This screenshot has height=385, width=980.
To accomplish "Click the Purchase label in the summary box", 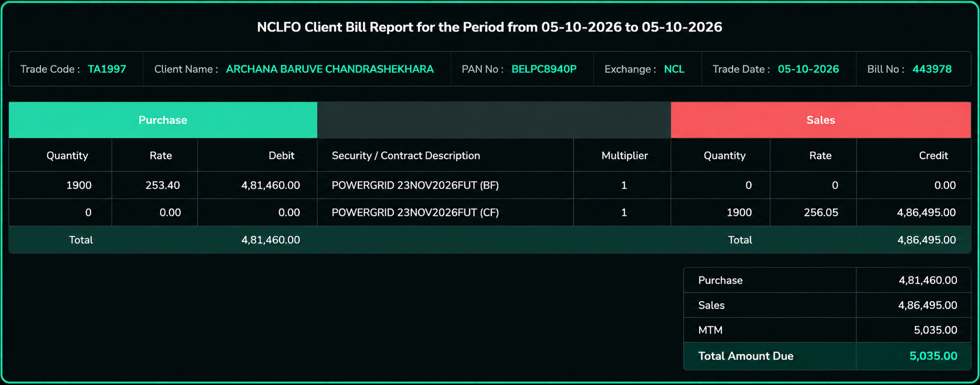I will click(x=720, y=280).
